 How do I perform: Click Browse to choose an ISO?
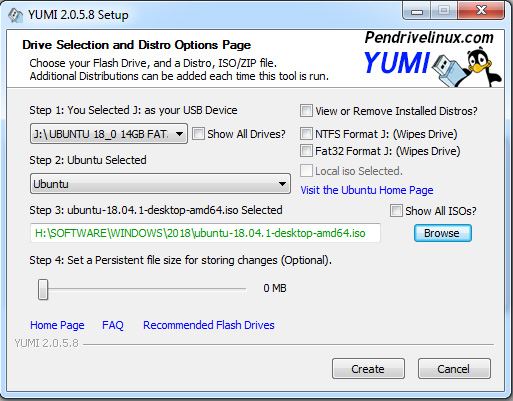(443, 233)
